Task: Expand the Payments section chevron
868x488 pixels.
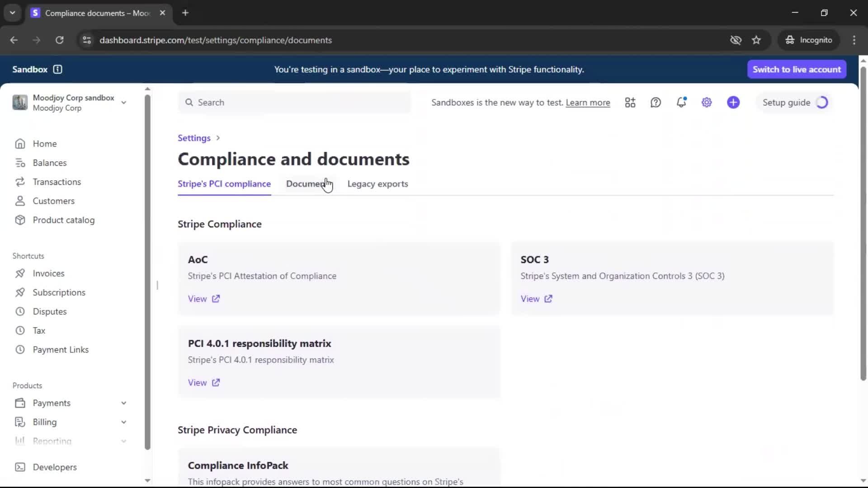Action: [x=123, y=403]
